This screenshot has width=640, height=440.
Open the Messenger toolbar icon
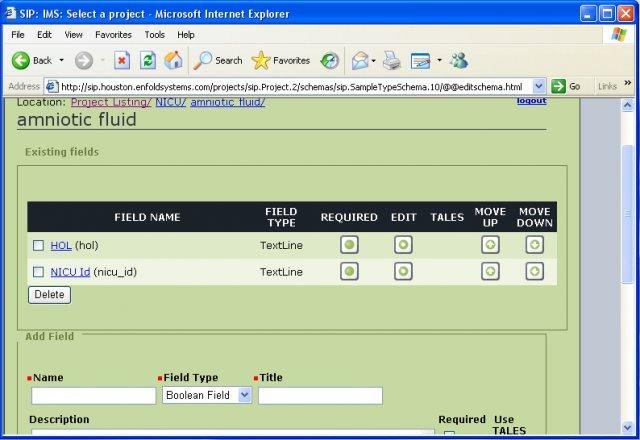coord(459,61)
